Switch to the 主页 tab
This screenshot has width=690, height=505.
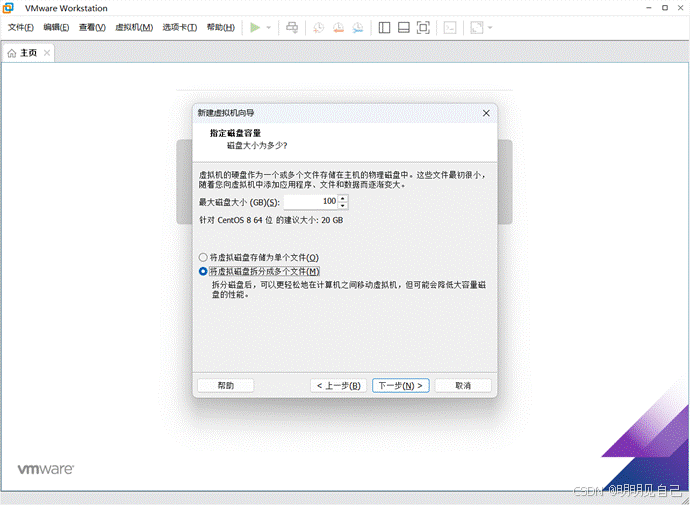point(28,53)
